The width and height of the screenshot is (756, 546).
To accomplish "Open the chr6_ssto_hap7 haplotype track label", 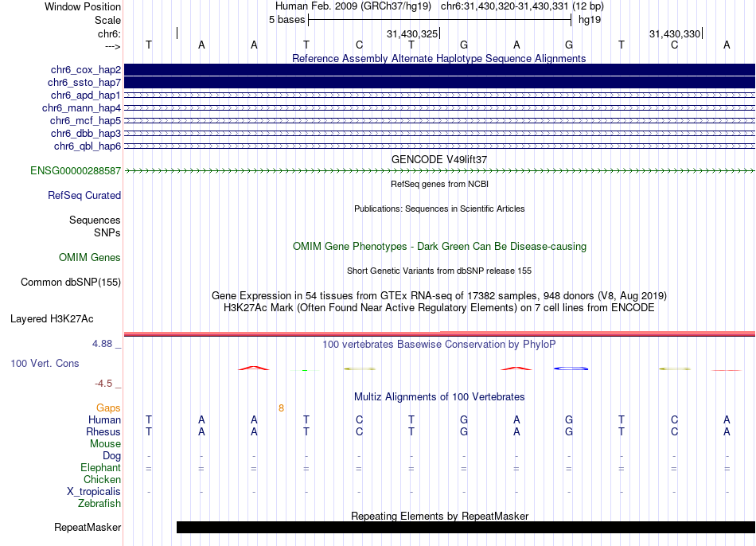I will point(84,83).
